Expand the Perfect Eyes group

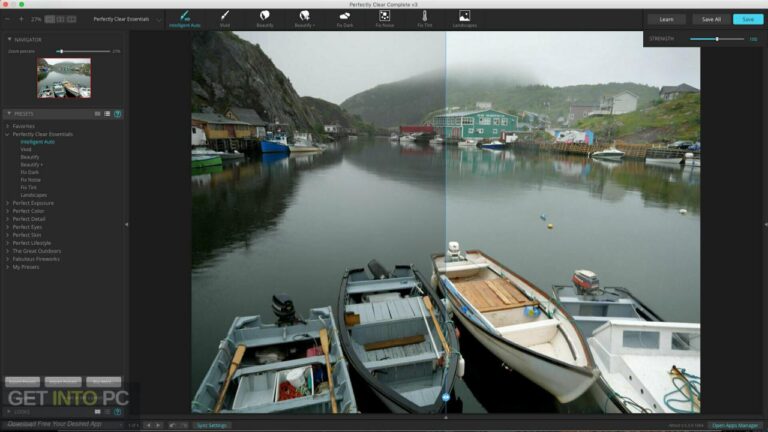(8, 227)
